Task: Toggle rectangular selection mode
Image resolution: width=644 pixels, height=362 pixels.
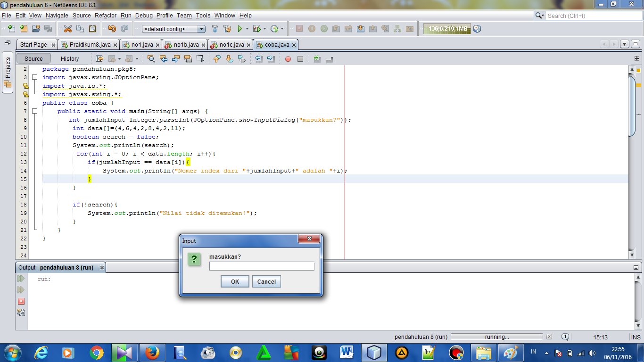Action: pos(200,59)
